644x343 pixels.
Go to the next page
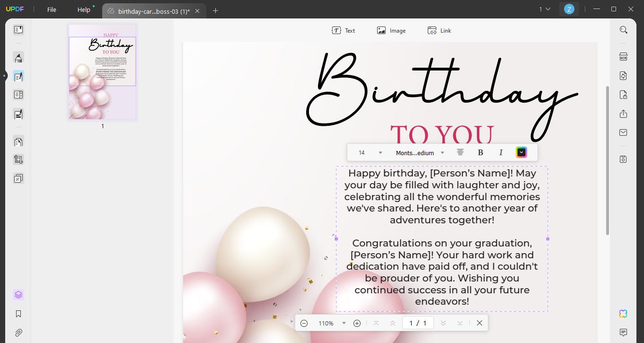tap(443, 323)
